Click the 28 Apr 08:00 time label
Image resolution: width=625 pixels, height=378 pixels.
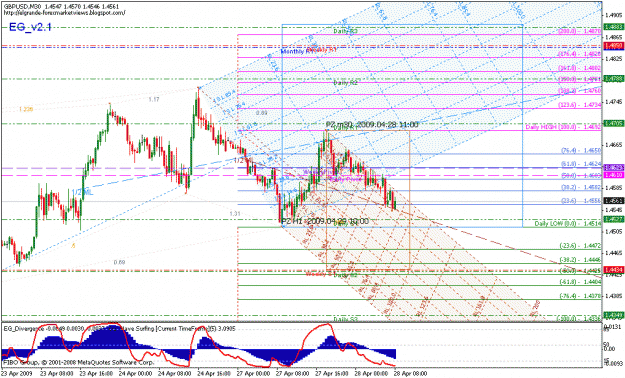[411, 374]
